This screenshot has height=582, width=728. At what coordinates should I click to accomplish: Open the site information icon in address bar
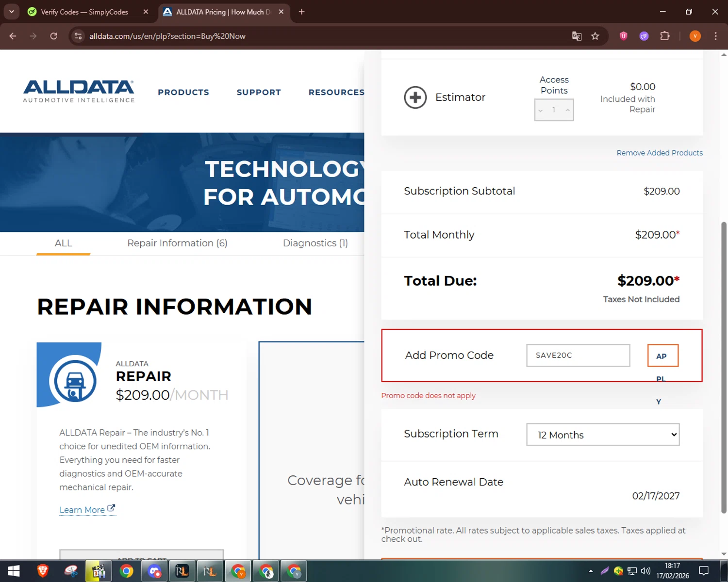click(x=78, y=36)
